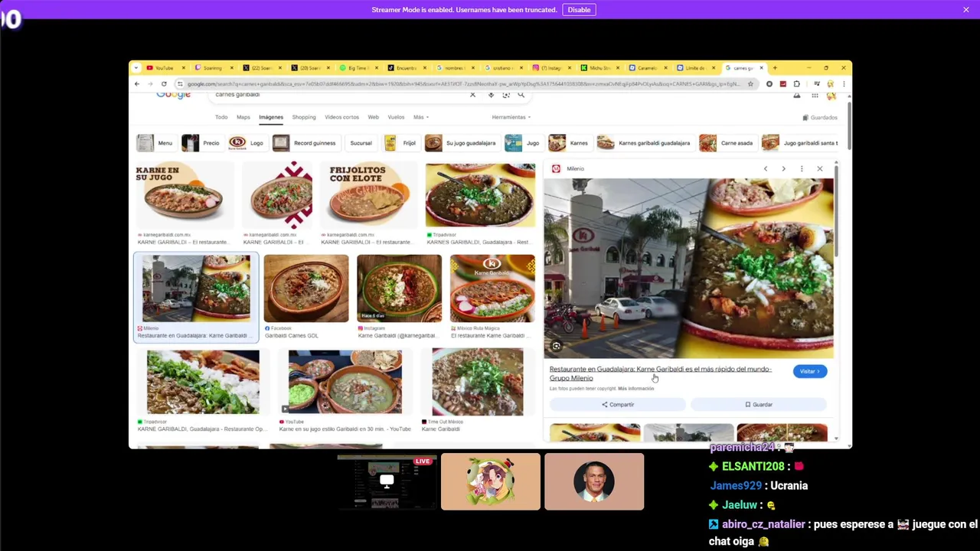
Task: Open the YouTube carne en su jugo thumbnail
Action: [x=345, y=382]
